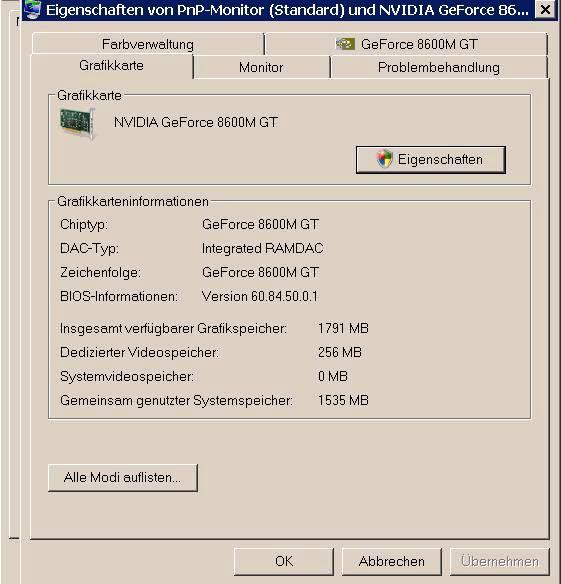The width and height of the screenshot is (561, 584).
Task: Click Insgesamt verfügbarer Grafikspeicher label
Action: pyautogui.click(x=173, y=328)
